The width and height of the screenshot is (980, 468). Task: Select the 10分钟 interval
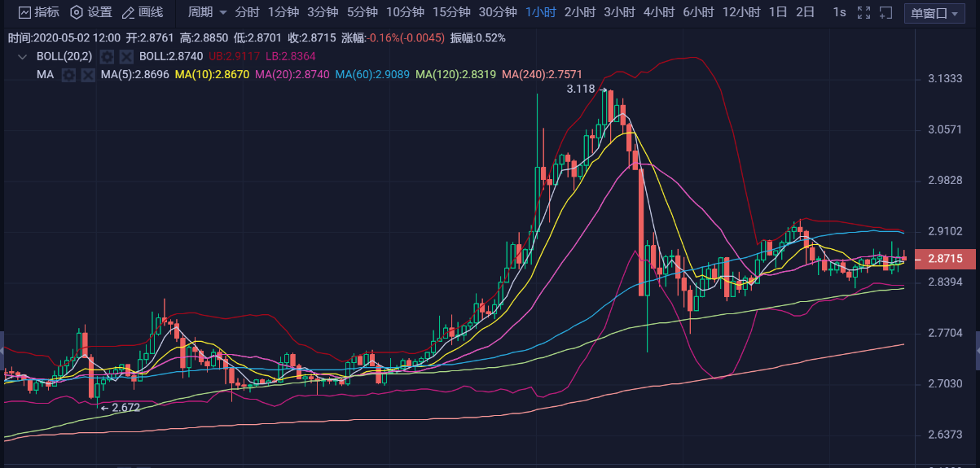click(405, 12)
